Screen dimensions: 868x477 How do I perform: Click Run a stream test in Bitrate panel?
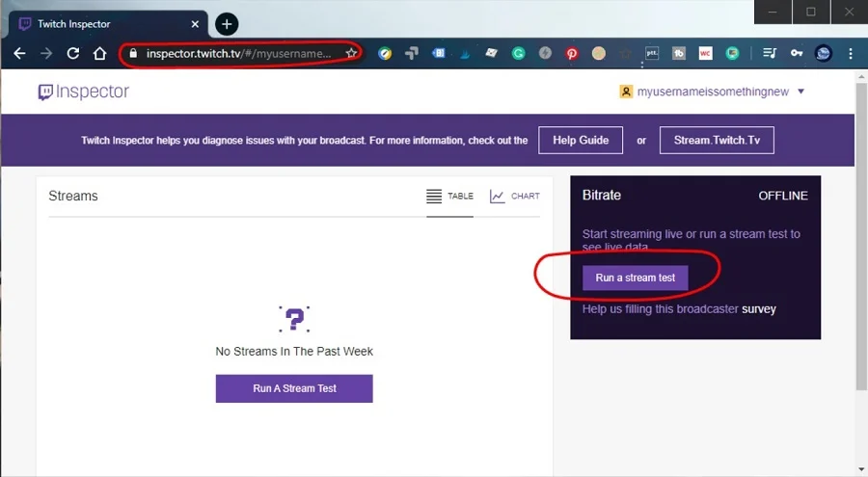click(635, 278)
